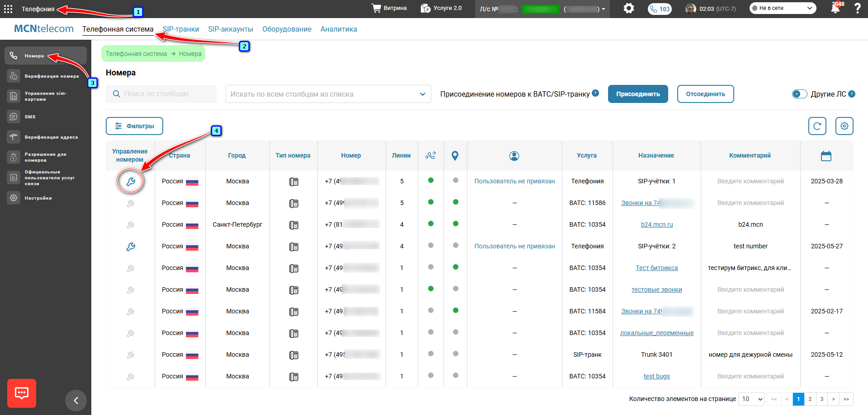Screen dimensions: 868x415
Task: Open the Не в сети status dropdown
Action: tap(783, 8)
